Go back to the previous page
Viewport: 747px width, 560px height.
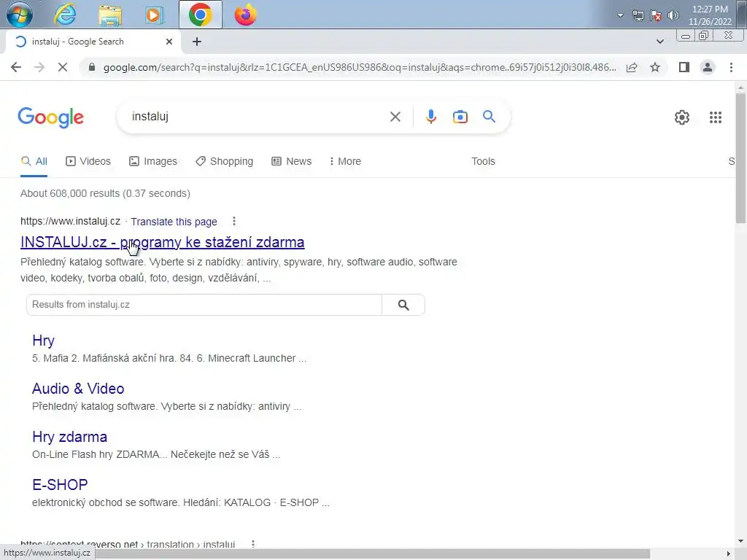tap(16, 67)
